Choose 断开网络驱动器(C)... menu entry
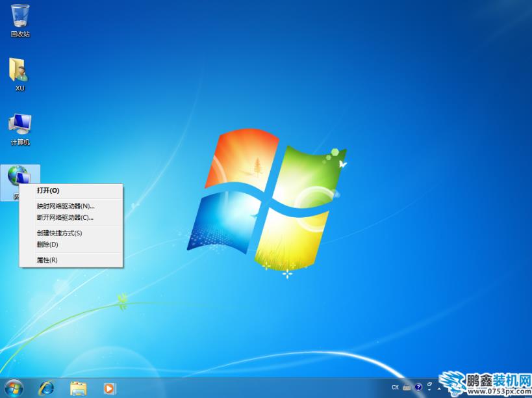 click(x=71, y=217)
